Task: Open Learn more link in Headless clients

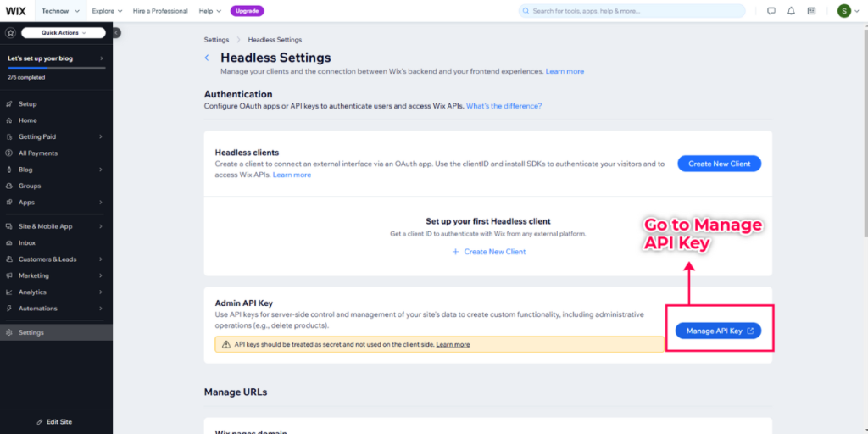Action: pyautogui.click(x=292, y=175)
